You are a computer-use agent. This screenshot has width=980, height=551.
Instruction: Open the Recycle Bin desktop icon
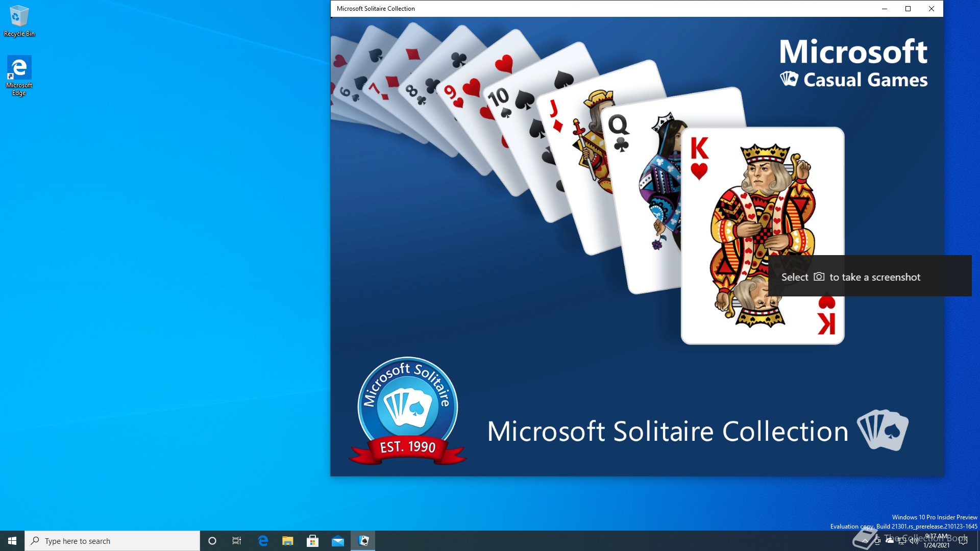(19, 20)
